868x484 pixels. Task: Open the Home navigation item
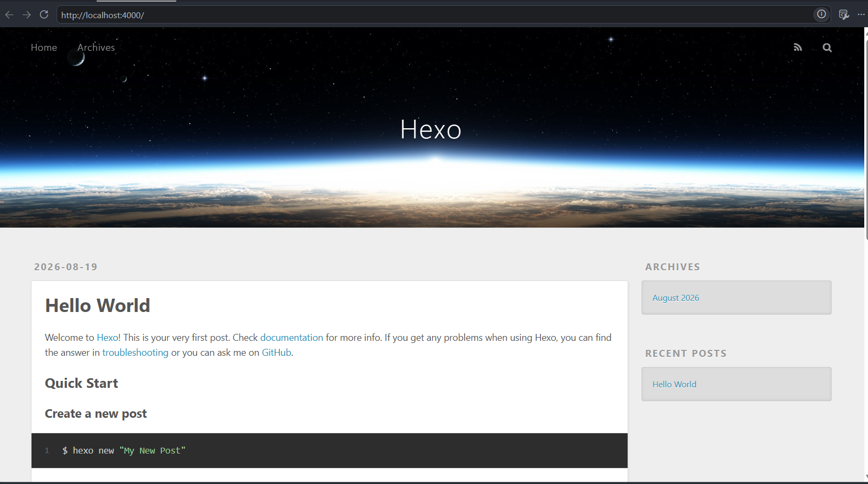click(44, 48)
